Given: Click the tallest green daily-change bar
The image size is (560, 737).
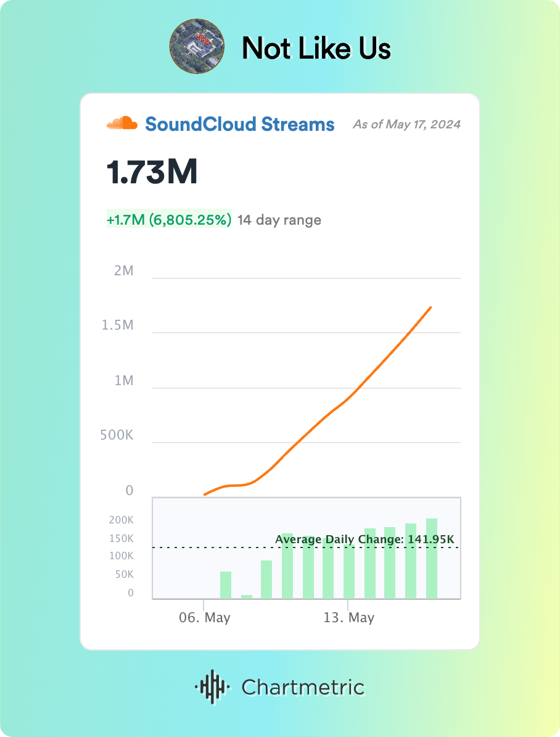Looking at the screenshot, I should coord(432,559).
